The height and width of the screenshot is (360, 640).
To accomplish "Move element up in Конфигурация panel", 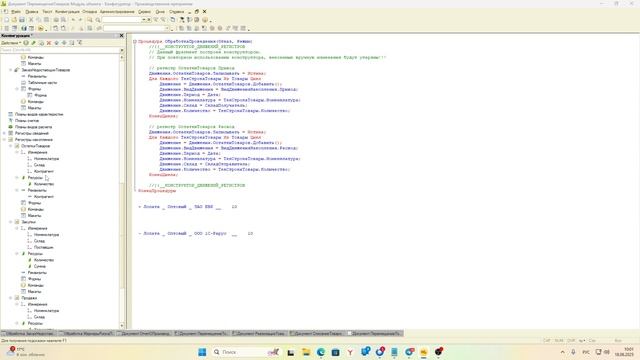I will point(57,42).
